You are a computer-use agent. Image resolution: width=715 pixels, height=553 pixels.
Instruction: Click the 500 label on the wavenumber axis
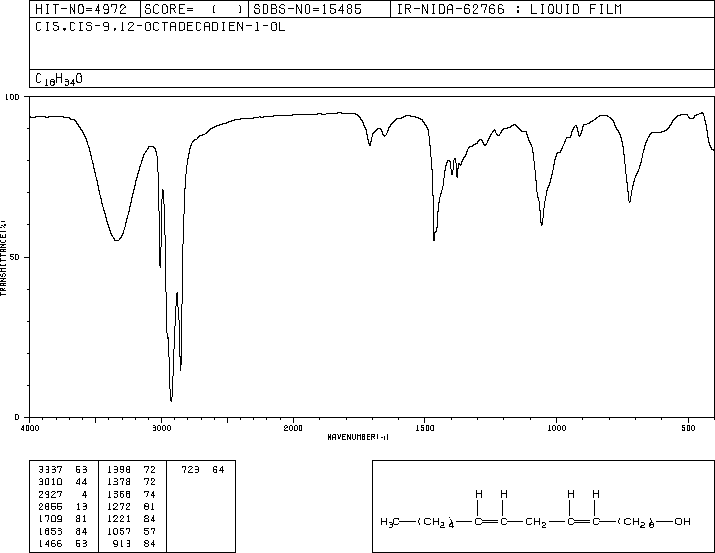[x=688, y=428]
